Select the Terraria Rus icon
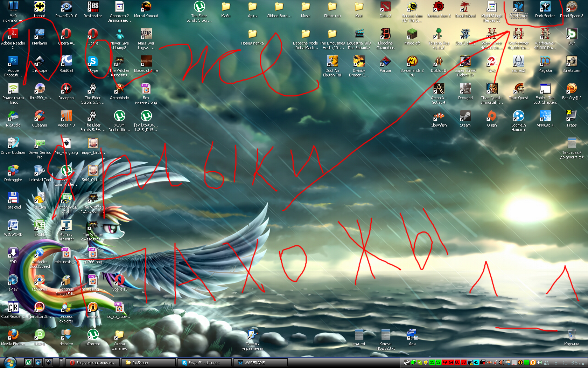Screen dimensions: 588x368 pos(439,39)
